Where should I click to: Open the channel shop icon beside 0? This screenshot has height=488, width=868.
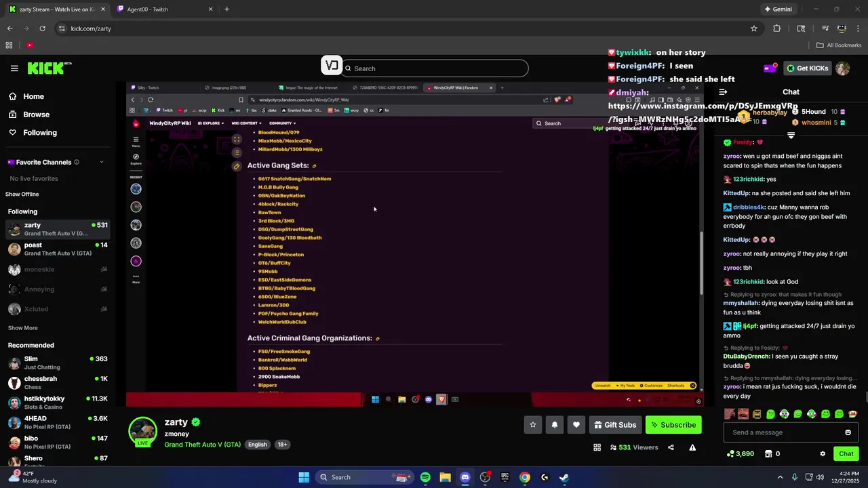[x=768, y=453]
